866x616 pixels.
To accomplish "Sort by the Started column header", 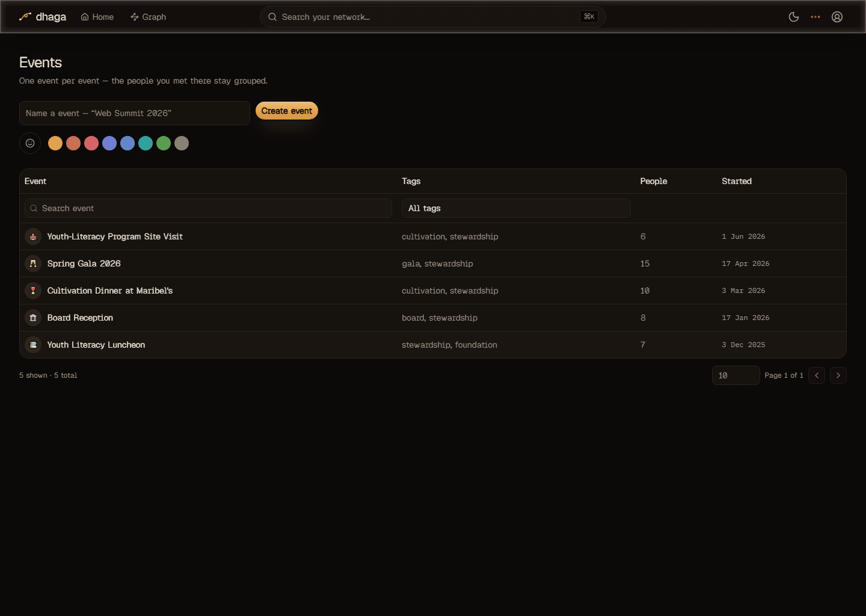I will [737, 181].
